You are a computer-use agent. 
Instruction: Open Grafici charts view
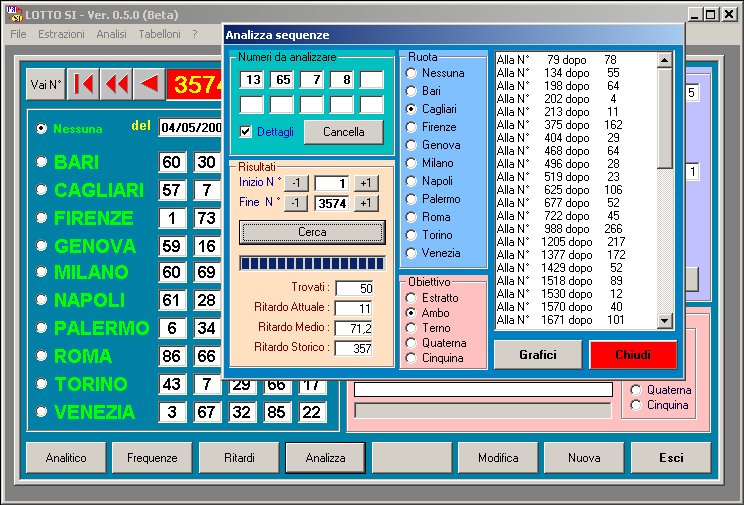[x=537, y=354]
